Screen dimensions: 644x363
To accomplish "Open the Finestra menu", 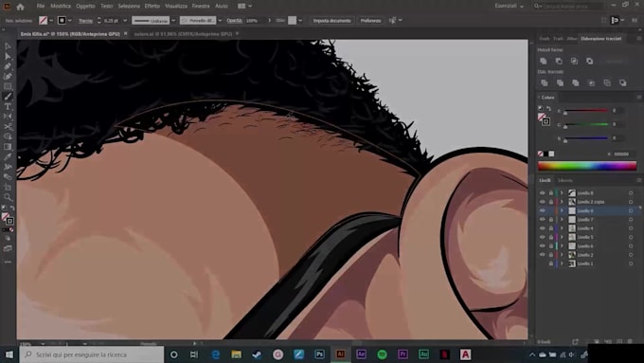I will pyautogui.click(x=201, y=7).
